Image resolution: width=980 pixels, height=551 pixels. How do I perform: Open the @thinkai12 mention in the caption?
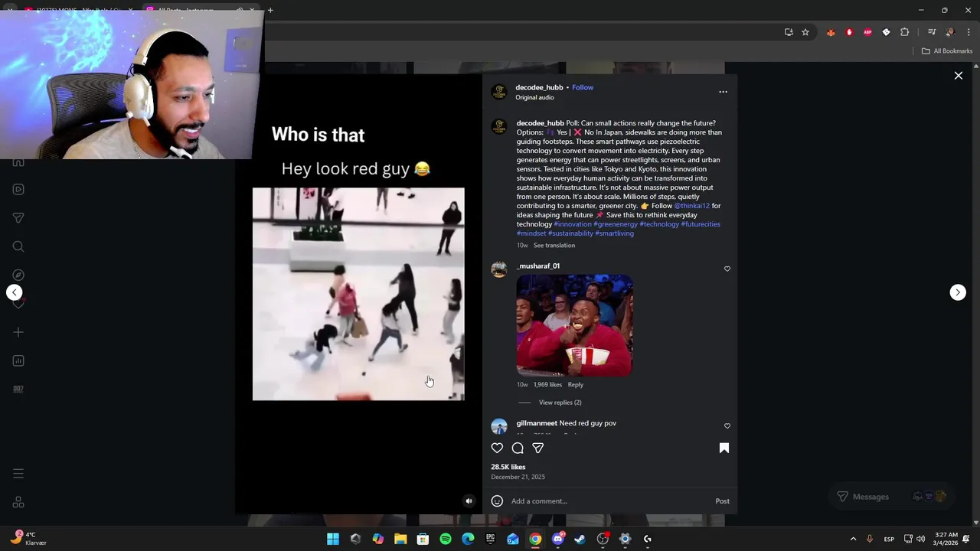pyautogui.click(x=691, y=206)
